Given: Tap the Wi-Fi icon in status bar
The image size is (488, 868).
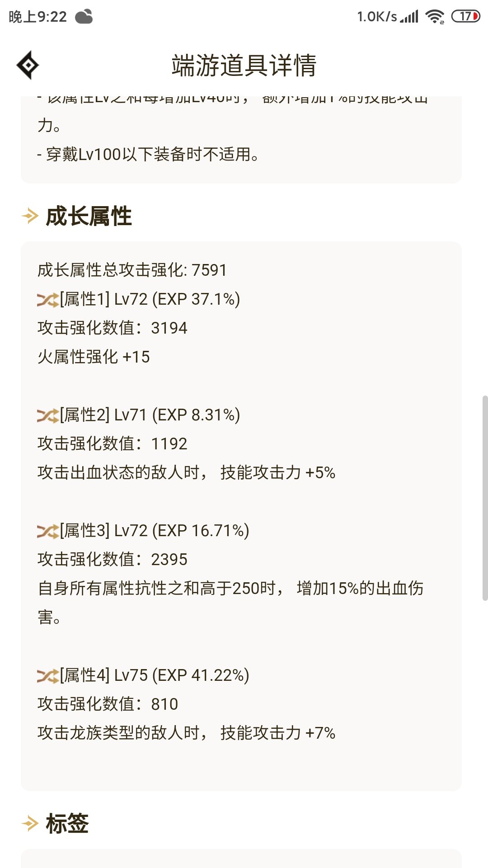Looking at the screenshot, I should 435,17.
